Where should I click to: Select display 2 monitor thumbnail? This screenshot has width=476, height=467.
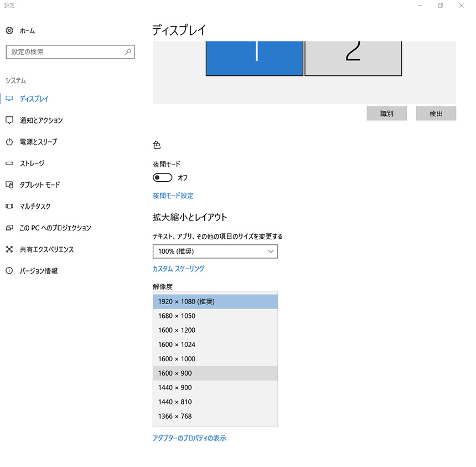353,58
